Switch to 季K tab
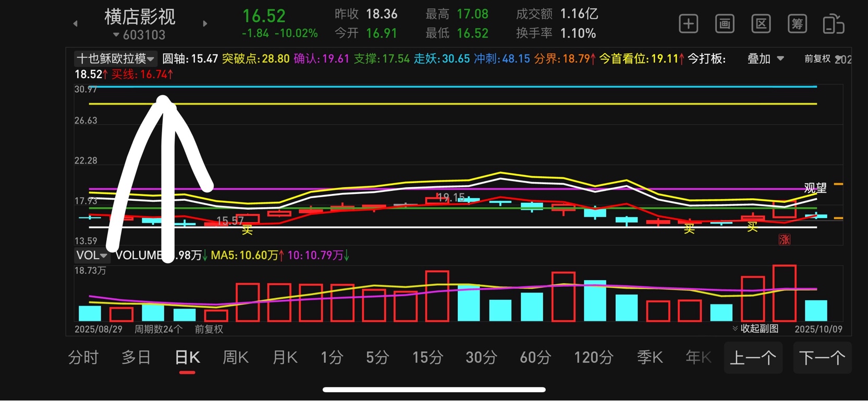 pos(650,358)
